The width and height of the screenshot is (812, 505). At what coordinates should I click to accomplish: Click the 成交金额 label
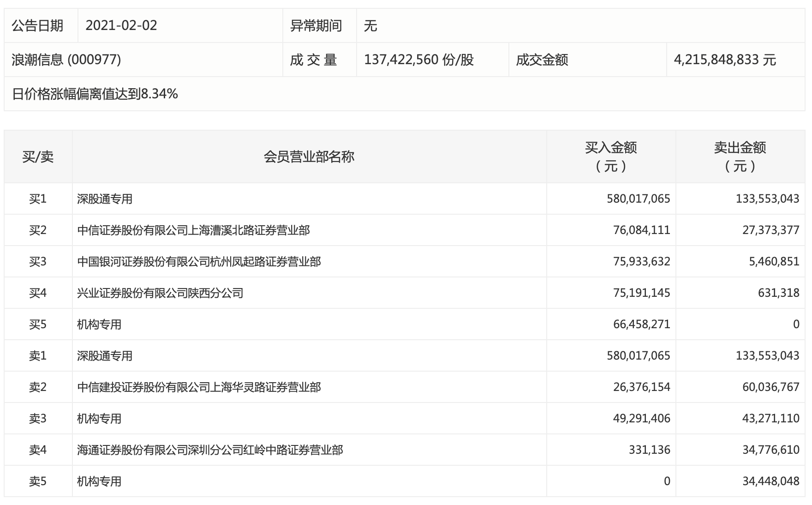(x=542, y=60)
